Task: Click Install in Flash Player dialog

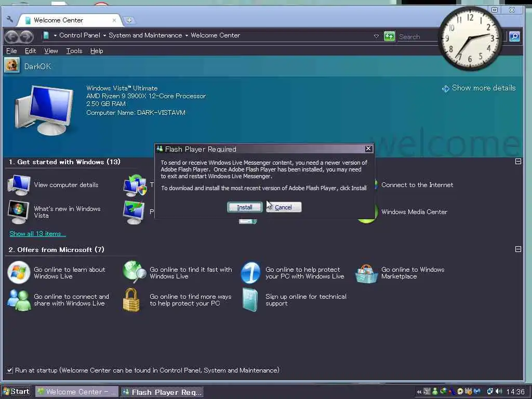Action: coord(245,207)
